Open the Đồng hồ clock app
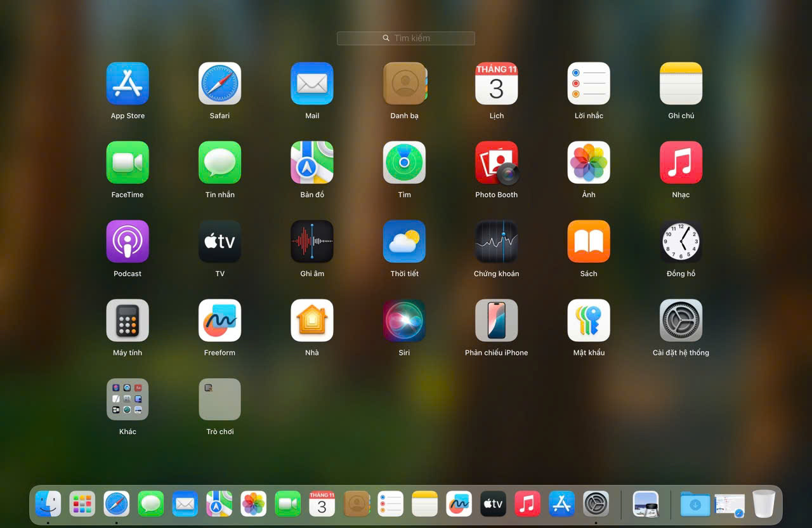The height and width of the screenshot is (528, 812). pyautogui.click(x=681, y=241)
